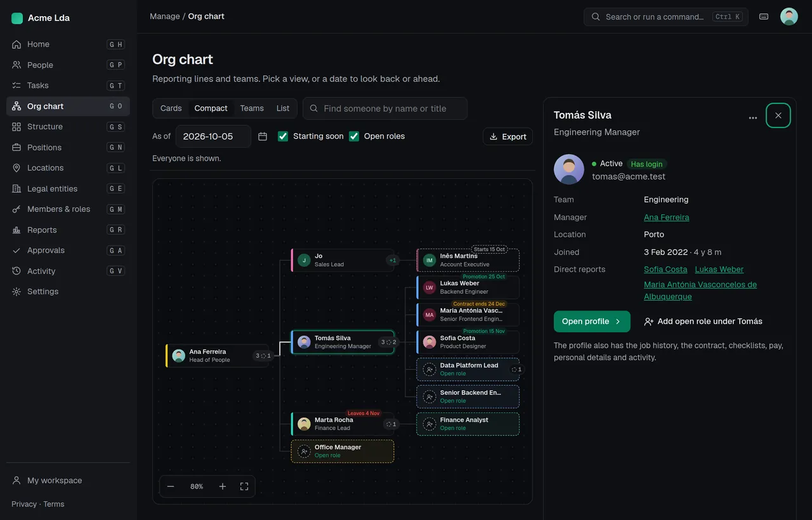Click the Find someone by name field
Screen dimensions: 812x520
click(385, 108)
